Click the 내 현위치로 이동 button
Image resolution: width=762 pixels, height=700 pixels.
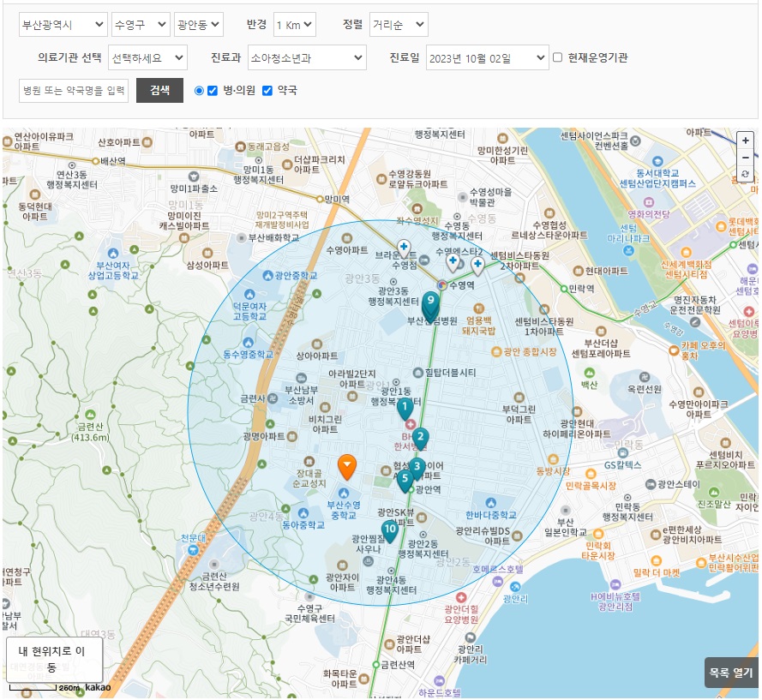[x=54, y=658]
